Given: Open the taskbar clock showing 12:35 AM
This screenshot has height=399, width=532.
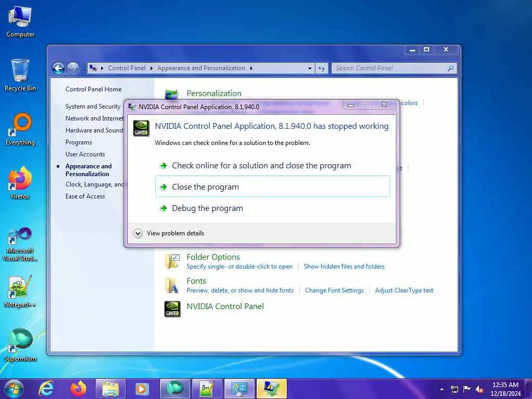Looking at the screenshot, I should click(505, 389).
